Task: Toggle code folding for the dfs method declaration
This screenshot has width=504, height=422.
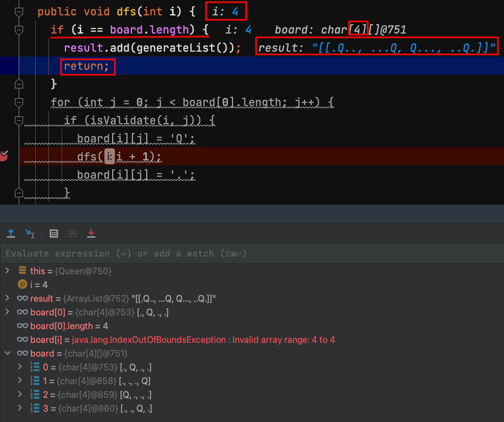Action: (x=19, y=12)
